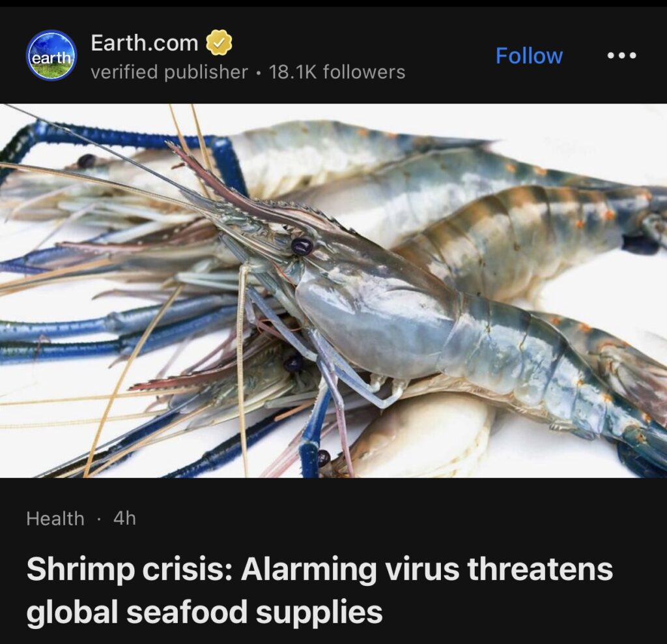
Task: Tap the word 'Alarming' in the headline
Action: click(309, 570)
